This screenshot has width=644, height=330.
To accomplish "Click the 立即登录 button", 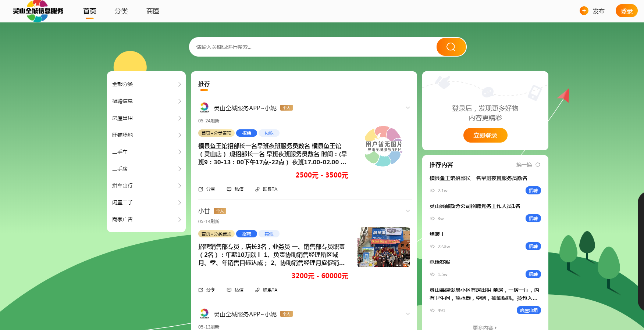I will [485, 135].
